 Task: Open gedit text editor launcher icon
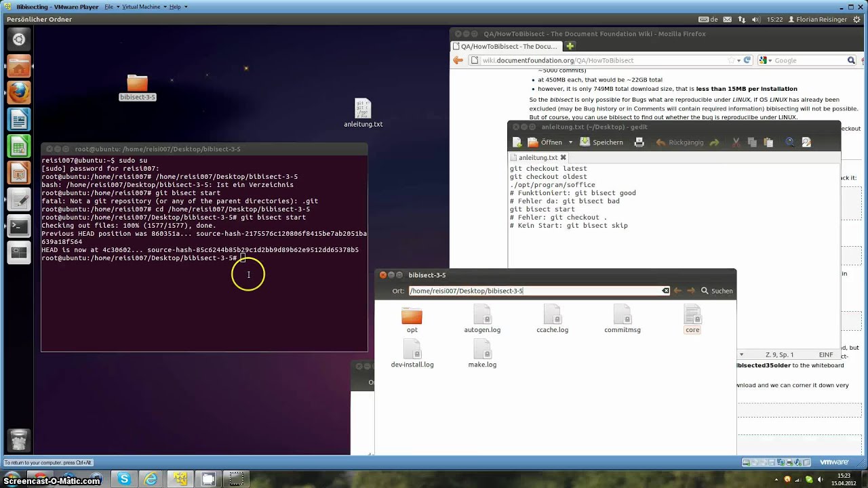tap(18, 200)
